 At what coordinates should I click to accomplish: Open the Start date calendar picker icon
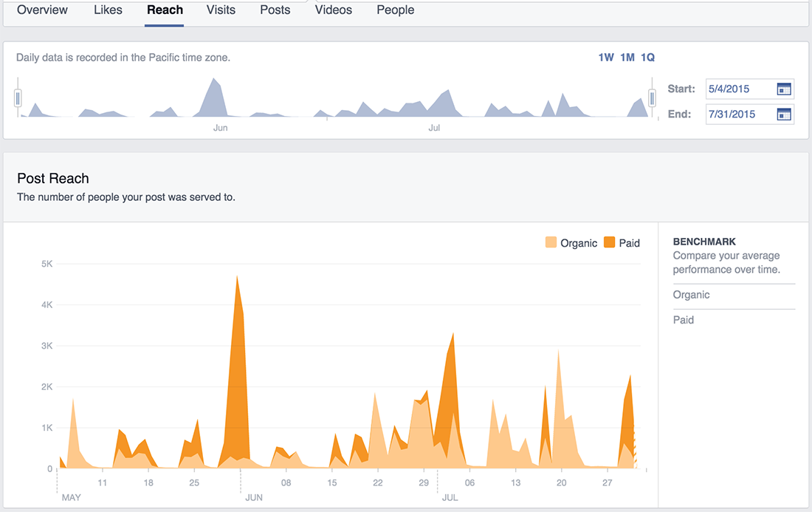[x=784, y=89]
